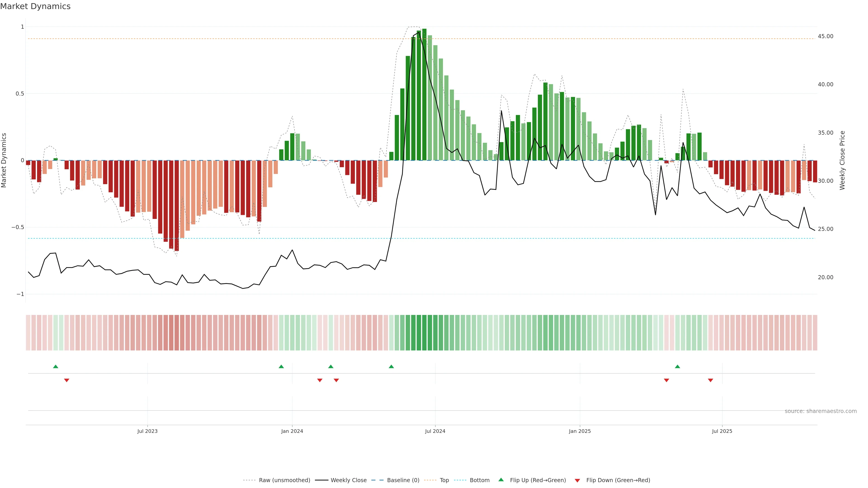Click the red triangle icon in the legend
The height and width of the screenshot is (488, 868).
[577, 481]
